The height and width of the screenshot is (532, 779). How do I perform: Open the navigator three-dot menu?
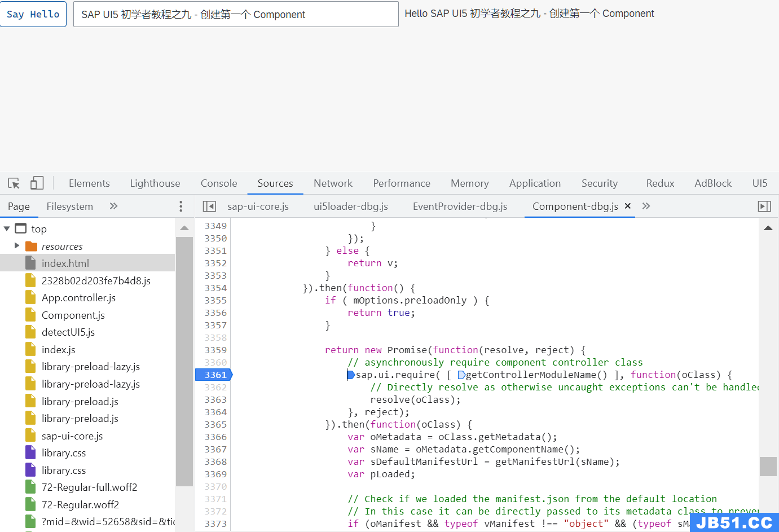pyautogui.click(x=181, y=206)
